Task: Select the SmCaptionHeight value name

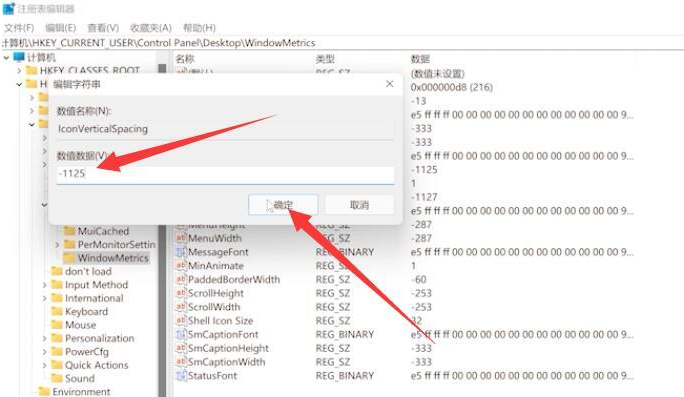Action: point(228,348)
